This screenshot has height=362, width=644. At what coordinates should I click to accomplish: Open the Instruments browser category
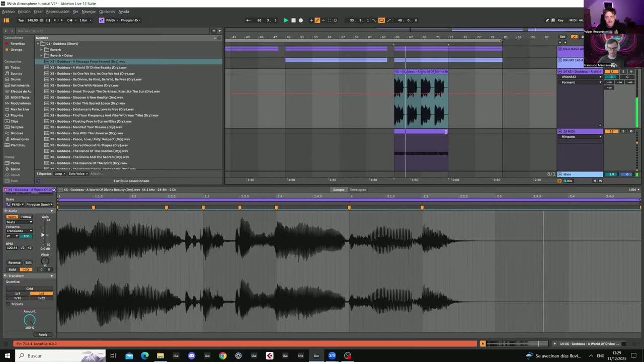[x=20, y=85]
